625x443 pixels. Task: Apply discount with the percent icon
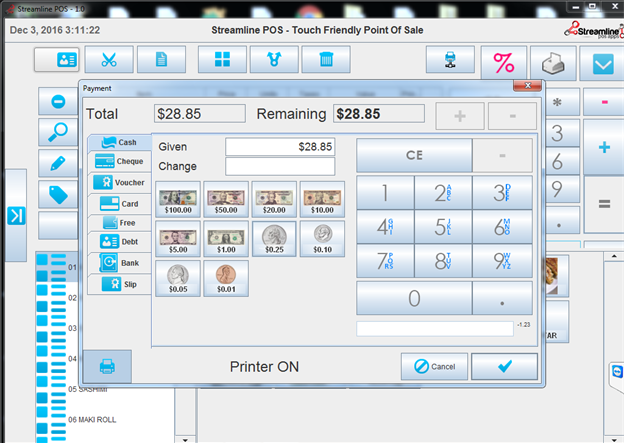click(504, 63)
